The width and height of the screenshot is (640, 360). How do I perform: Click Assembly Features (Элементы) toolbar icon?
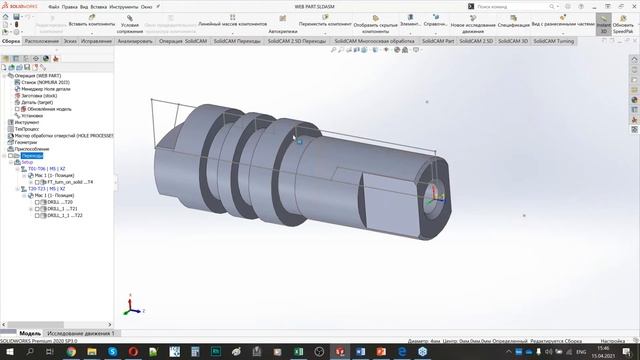[x=410, y=17]
